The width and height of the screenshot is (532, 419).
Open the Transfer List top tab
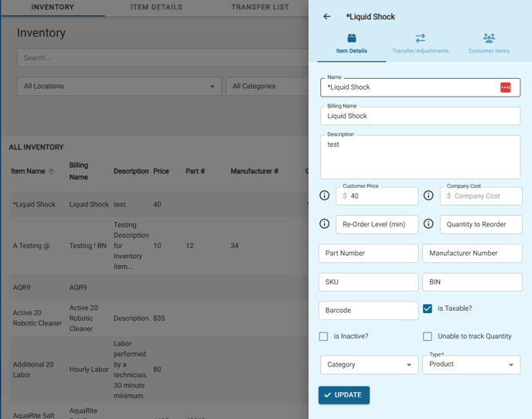tap(260, 8)
